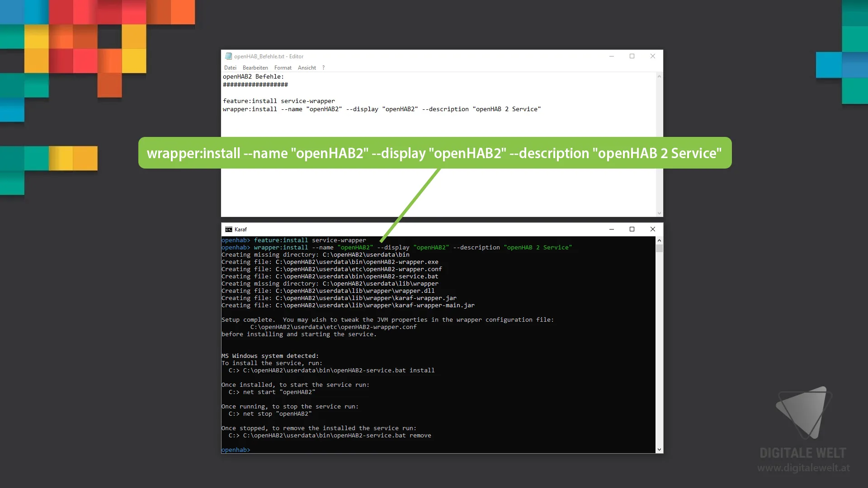Maximize the Karaf window
This screenshot has width=868, height=488.
point(632,230)
